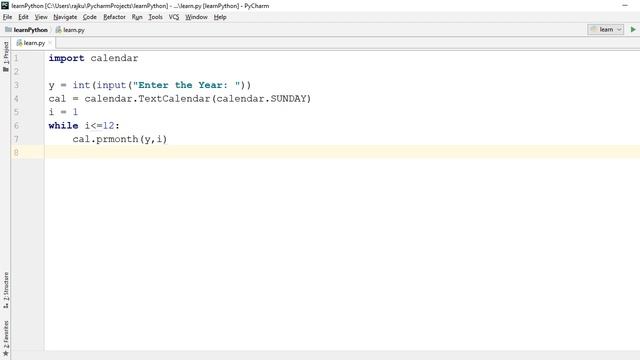Open the Navigate menu

coord(65,17)
